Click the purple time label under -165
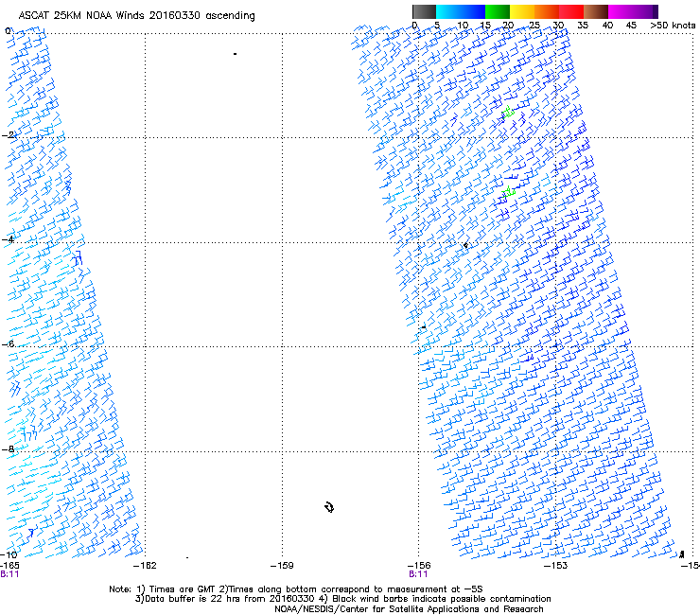 tap(9, 574)
